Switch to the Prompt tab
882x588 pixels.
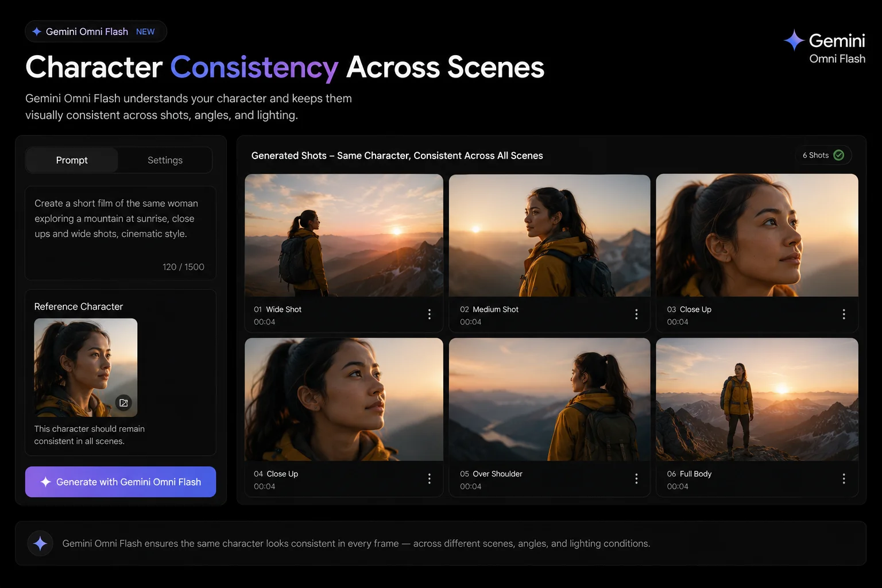click(72, 160)
